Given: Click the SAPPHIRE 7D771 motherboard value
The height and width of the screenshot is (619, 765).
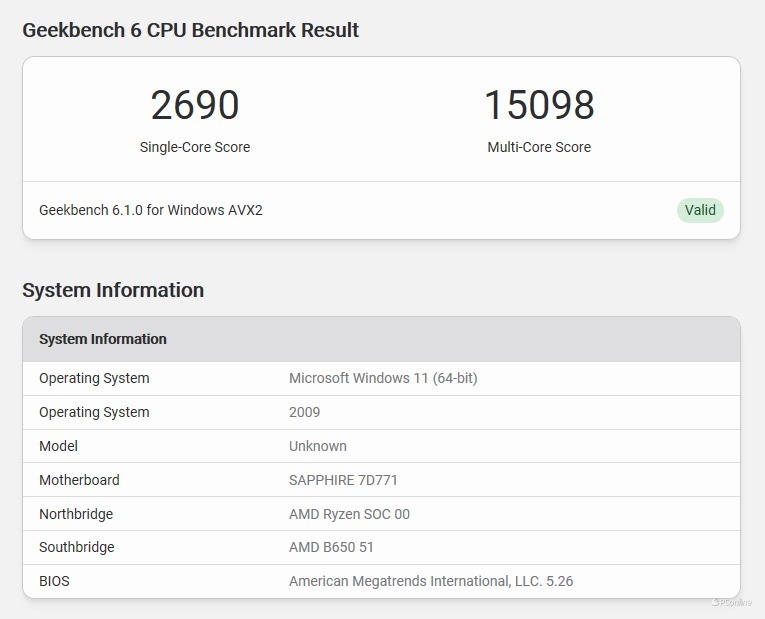Looking at the screenshot, I should tap(343, 480).
